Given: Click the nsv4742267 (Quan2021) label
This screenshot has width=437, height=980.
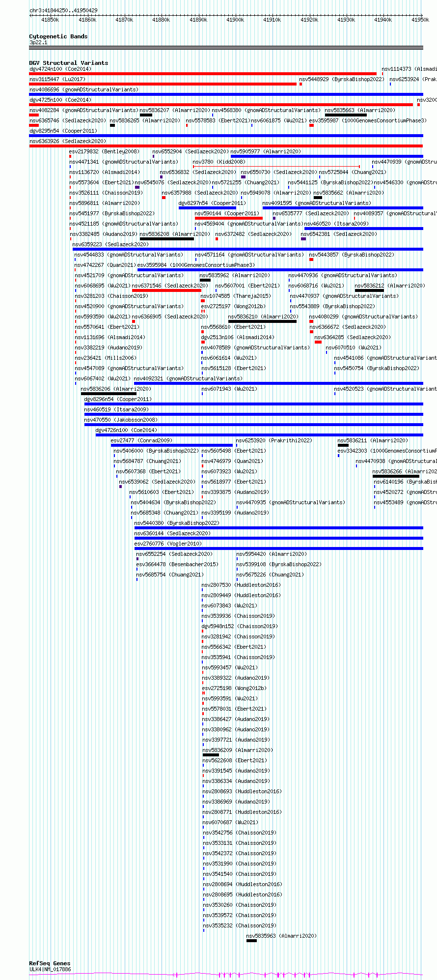Looking at the screenshot, I should 105,265.
